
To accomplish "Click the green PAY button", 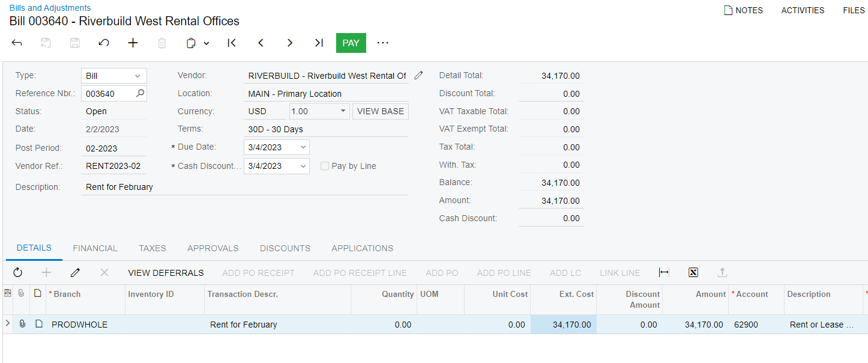I will 351,43.
